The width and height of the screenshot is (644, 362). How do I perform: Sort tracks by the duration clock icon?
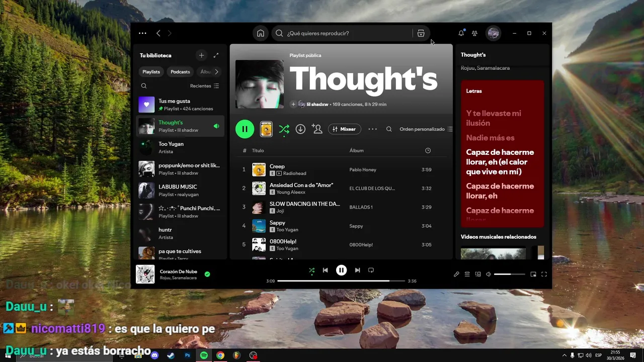coord(428,151)
